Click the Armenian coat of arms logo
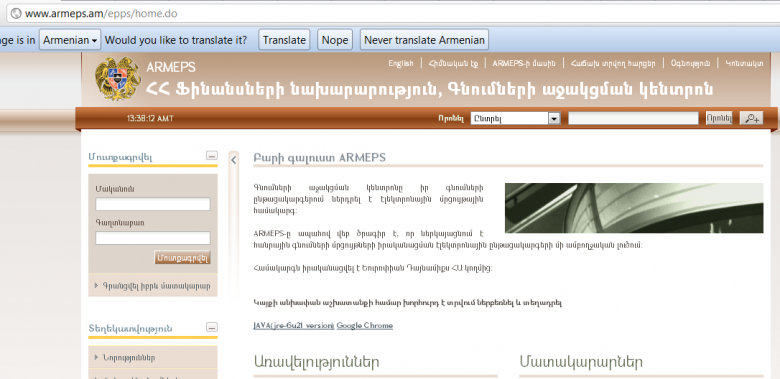780x379 pixels. pos(118,78)
